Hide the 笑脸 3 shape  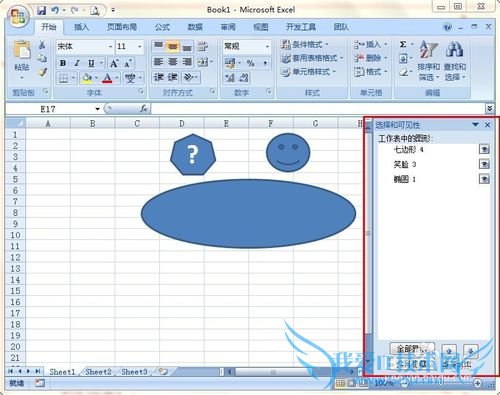point(484,164)
